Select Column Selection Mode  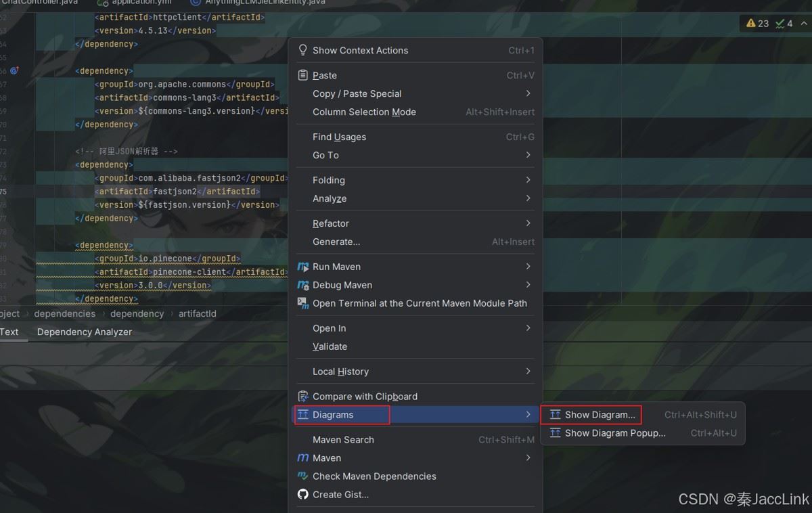[416, 112]
